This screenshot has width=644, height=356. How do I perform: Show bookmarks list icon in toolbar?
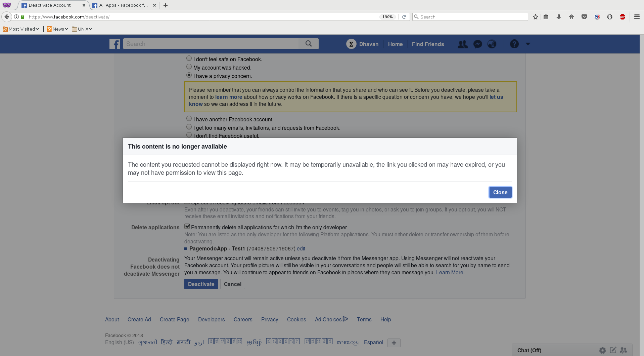(x=546, y=17)
